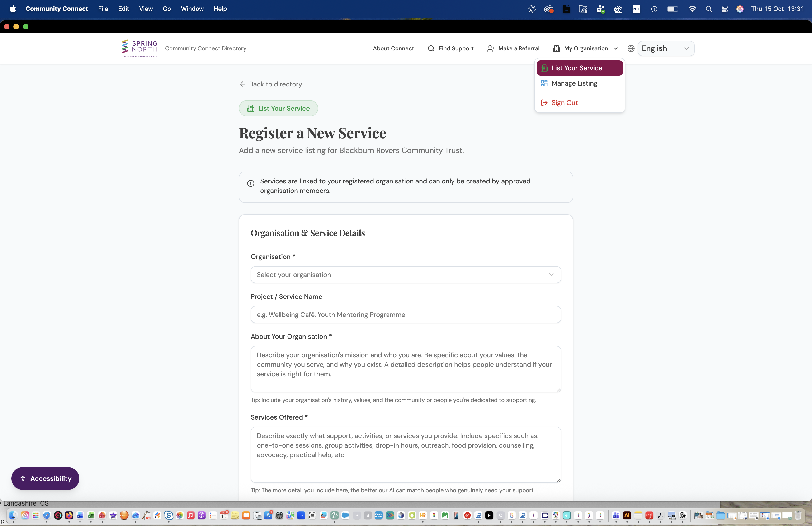The image size is (812, 526).
Task: Click the My Organisation building icon
Action: [556, 48]
